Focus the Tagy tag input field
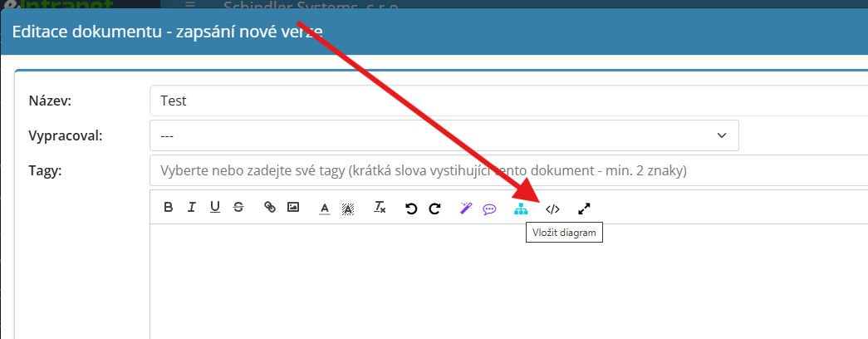 coord(498,170)
